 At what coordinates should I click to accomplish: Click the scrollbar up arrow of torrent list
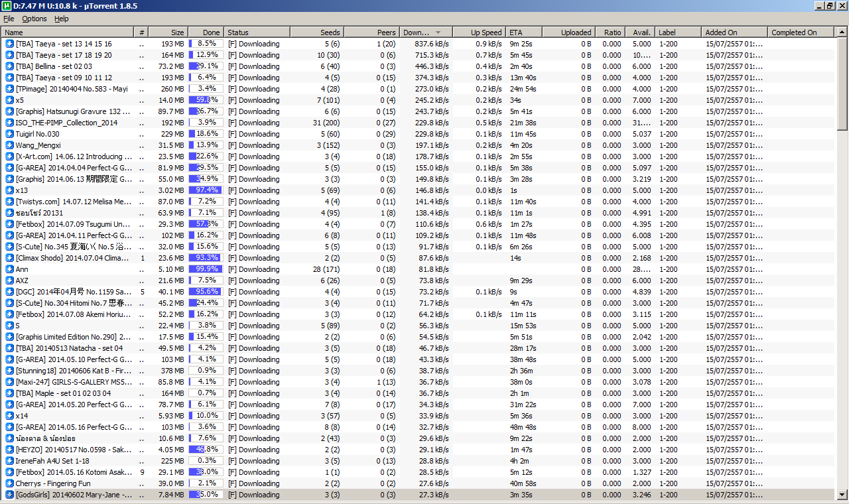(842, 32)
